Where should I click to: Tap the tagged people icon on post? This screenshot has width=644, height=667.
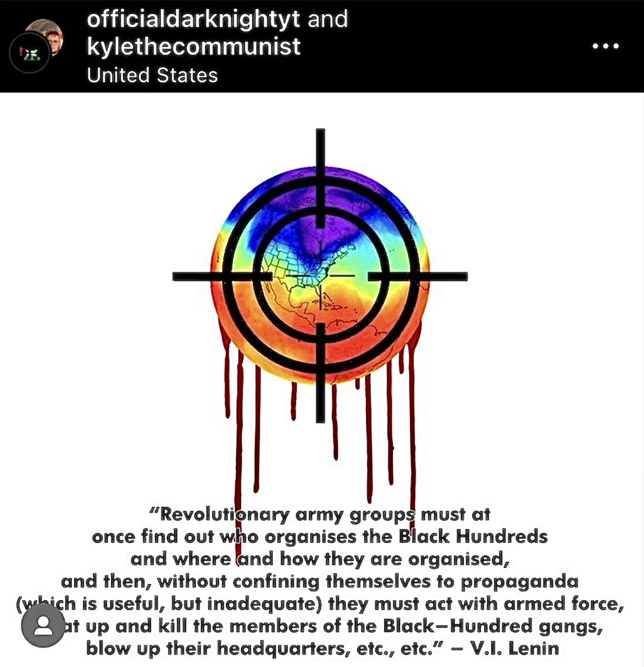[43, 625]
